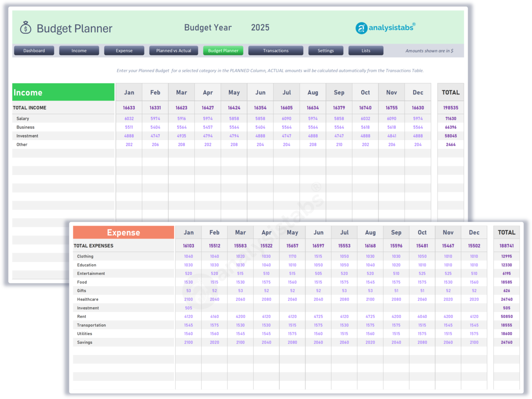Open the Dashboard tab
The width and height of the screenshot is (532, 399).
[x=34, y=50]
